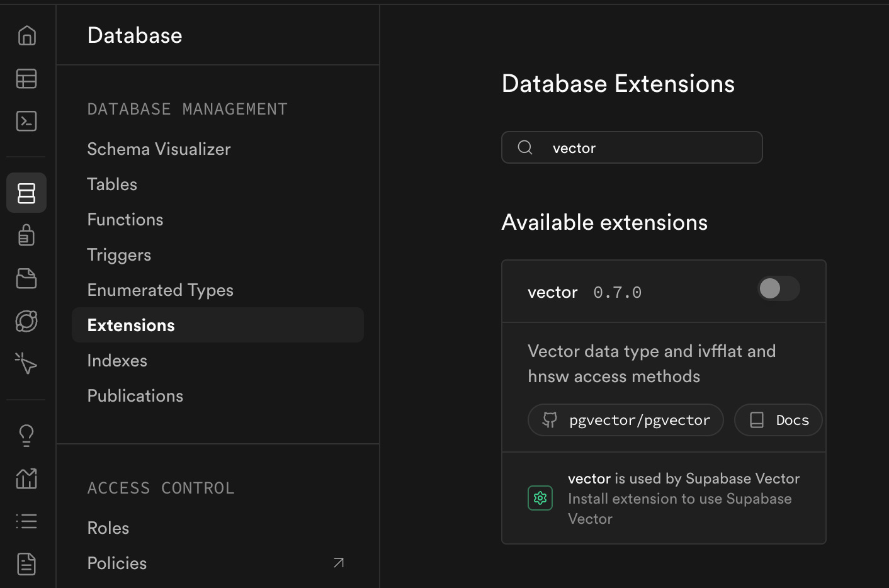This screenshot has height=588, width=889.
Task: Open the Reports section
Action: click(x=26, y=478)
